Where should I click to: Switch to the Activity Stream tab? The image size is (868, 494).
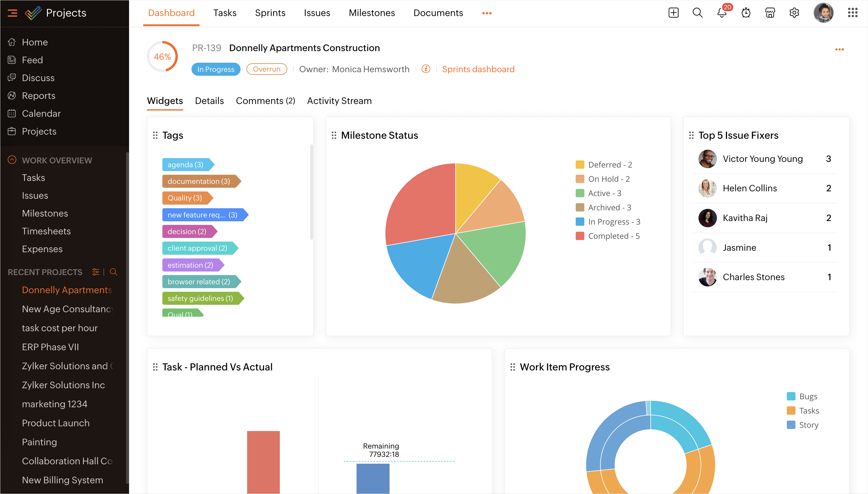click(x=339, y=101)
